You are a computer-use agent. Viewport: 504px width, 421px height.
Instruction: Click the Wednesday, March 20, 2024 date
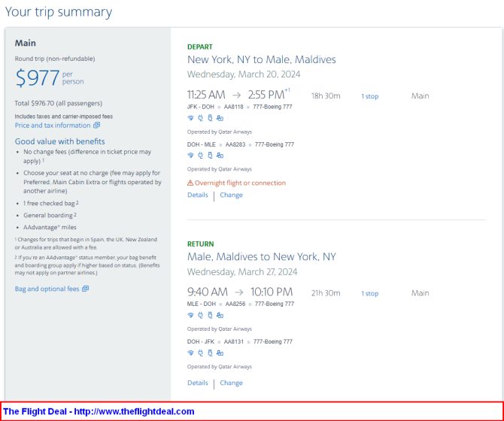[x=244, y=74]
